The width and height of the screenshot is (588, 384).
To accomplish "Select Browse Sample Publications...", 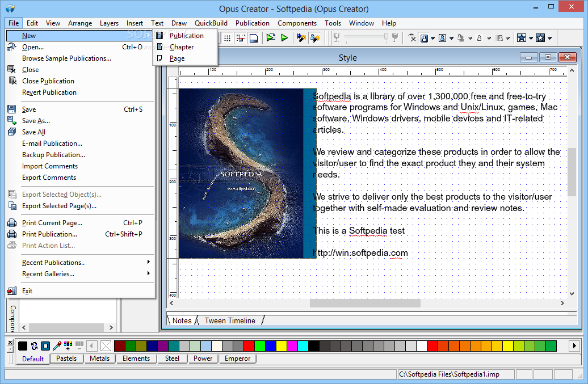I will click(x=80, y=58).
